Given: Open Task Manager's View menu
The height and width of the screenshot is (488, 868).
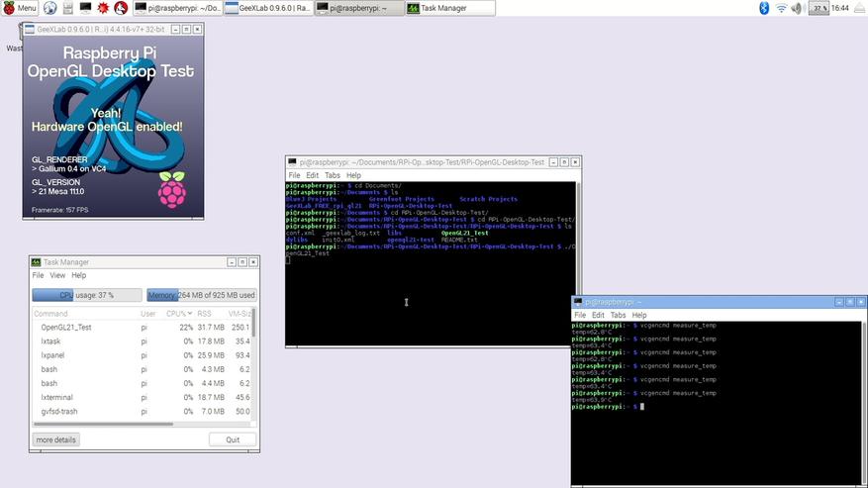Looking at the screenshot, I should coord(57,275).
